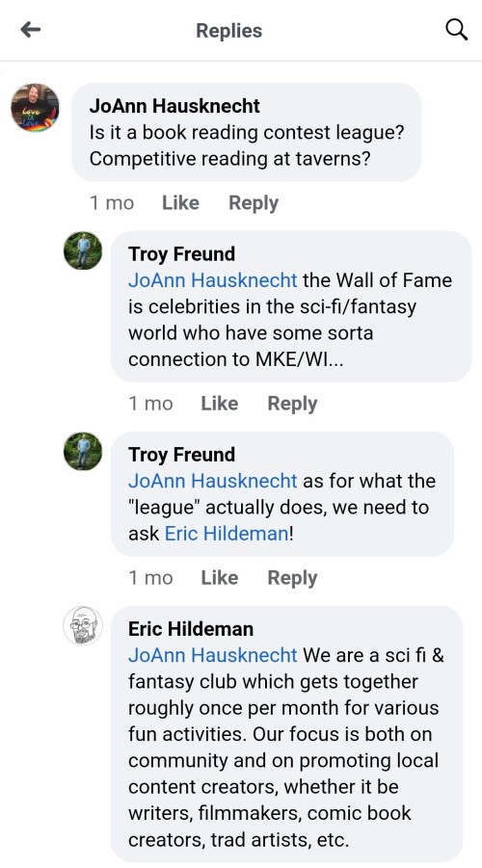Like Troy's Wall of Fame reply
Screen dimensions: 482x868
click(x=220, y=404)
